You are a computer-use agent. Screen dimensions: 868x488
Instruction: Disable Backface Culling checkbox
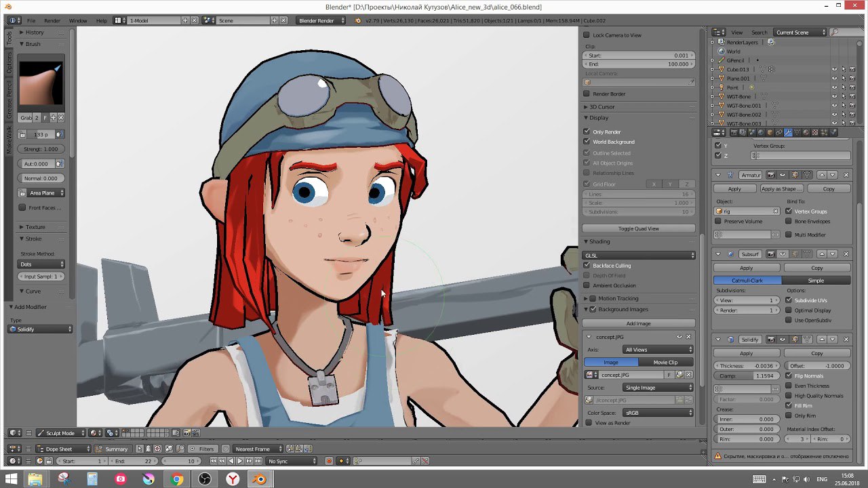point(587,266)
